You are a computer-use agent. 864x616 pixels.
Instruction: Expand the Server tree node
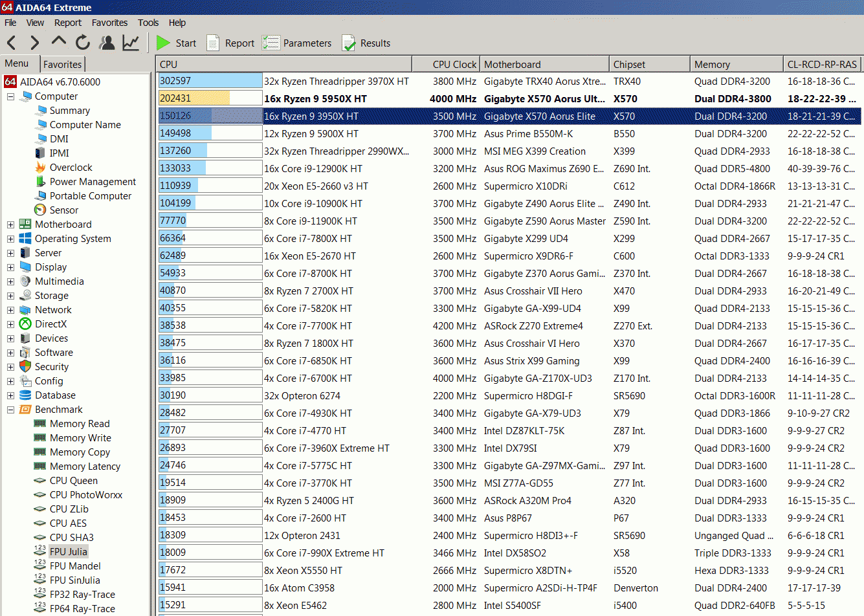click(10, 253)
